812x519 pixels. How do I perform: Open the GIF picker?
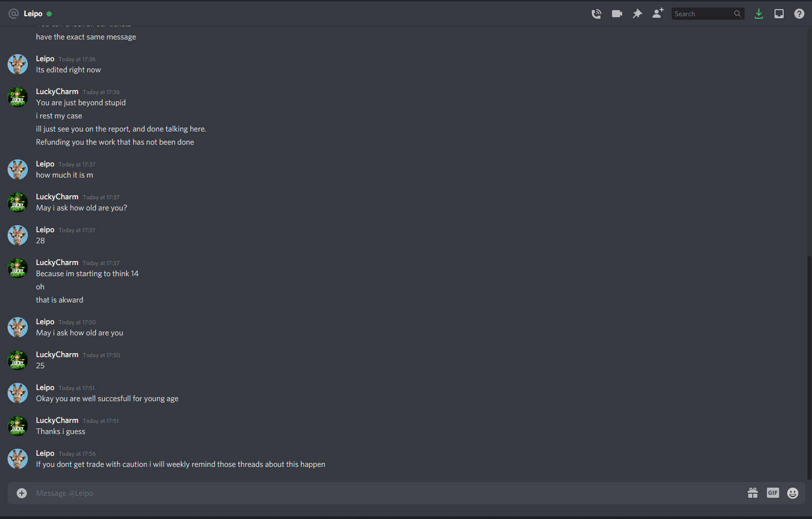[x=773, y=493]
